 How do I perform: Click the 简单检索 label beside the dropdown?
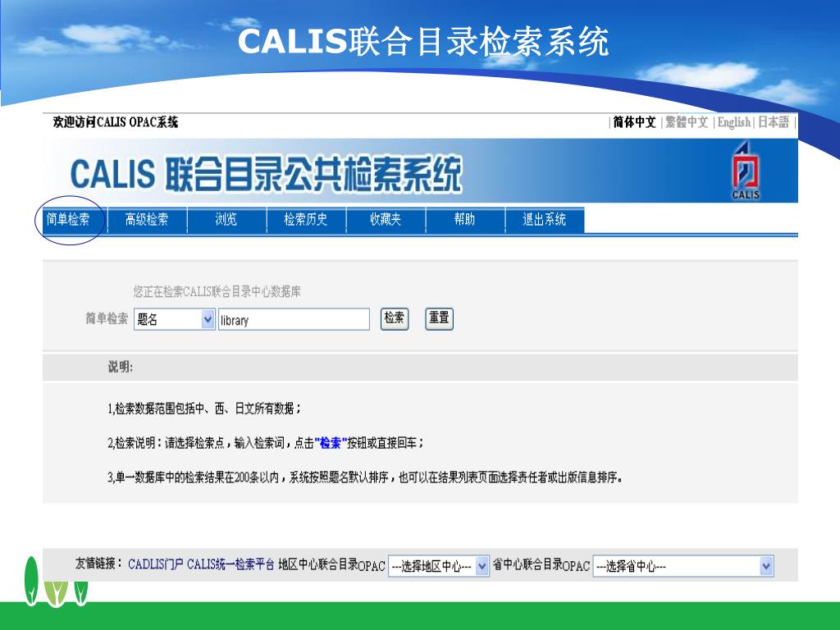(x=107, y=319)
